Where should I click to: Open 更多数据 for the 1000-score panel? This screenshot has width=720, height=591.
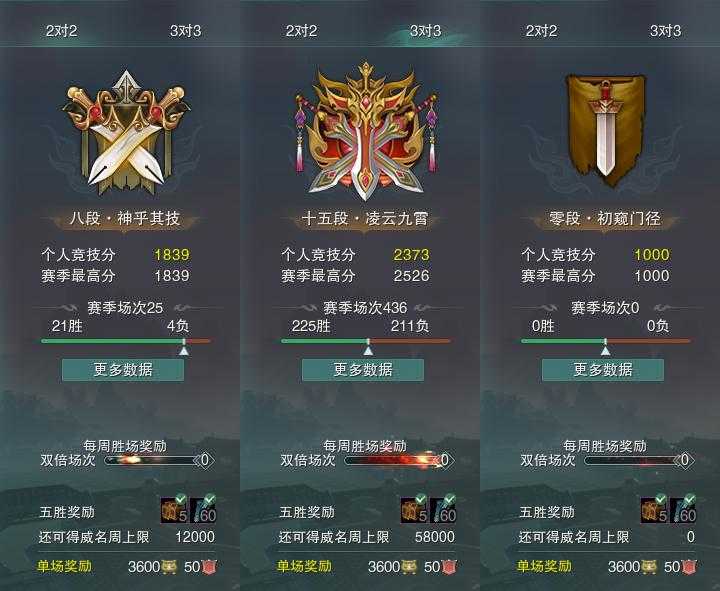(x=603, y=370)
